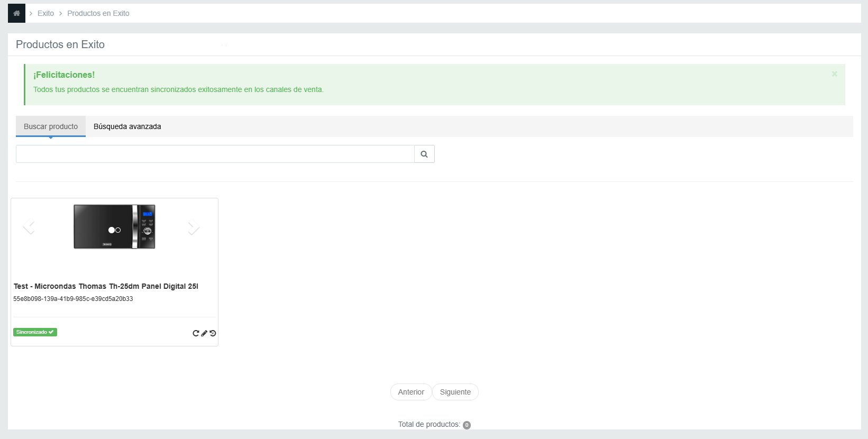Switch to Búsqueda avanzada tab
The width and height of the screenshot is (868, 439).
[127, 126]
